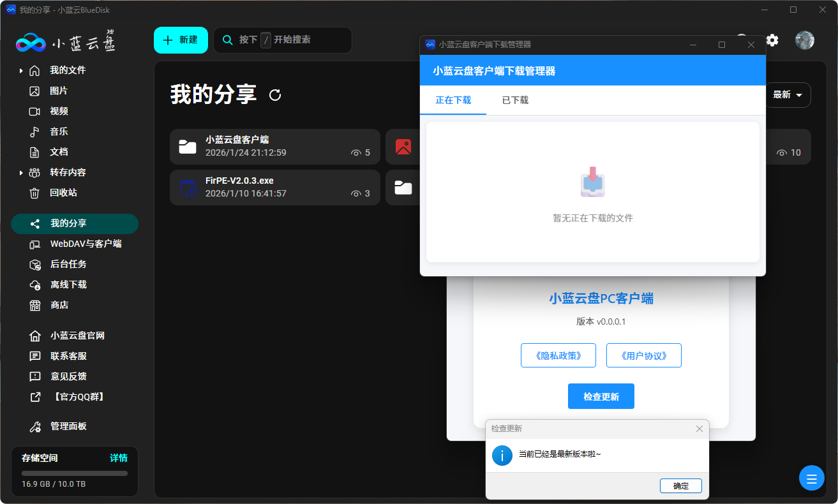Click the eye icon showing 10 views
This screenshot has height=504, width=838.
coord(782,153)
